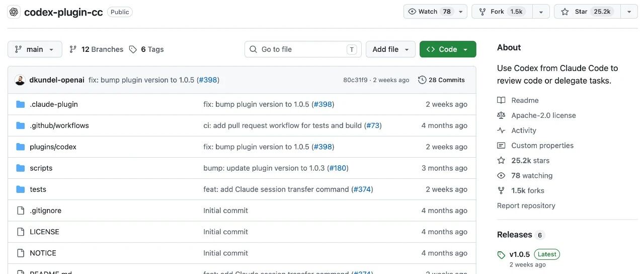Open the Activity link
This screenshot has height=274, width=644.
click(524, 130)
